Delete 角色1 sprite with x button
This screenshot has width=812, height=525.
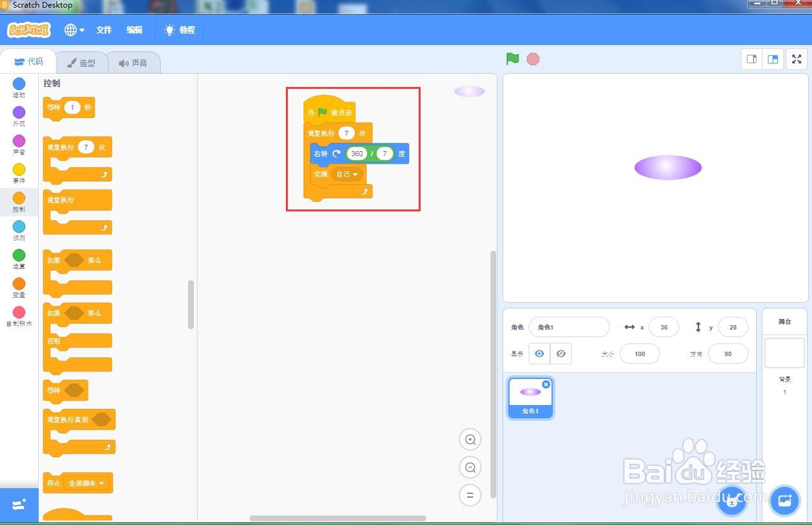coord(546,385)
